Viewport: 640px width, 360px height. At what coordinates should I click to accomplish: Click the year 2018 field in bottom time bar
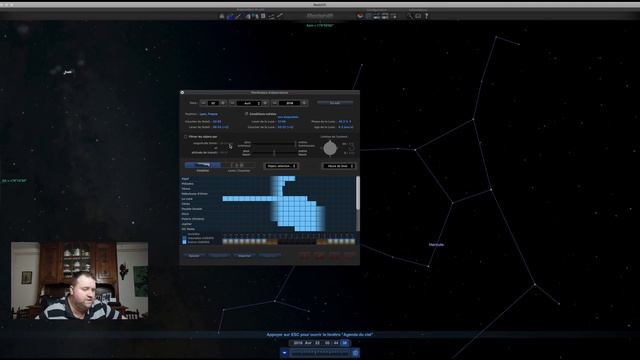(298, 343)
